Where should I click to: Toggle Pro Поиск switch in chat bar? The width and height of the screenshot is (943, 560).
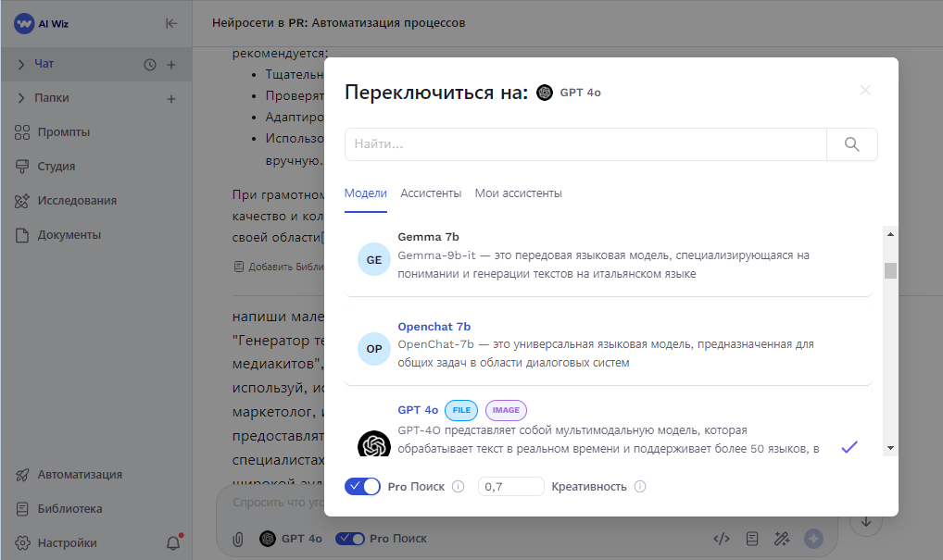coord(349,539)
